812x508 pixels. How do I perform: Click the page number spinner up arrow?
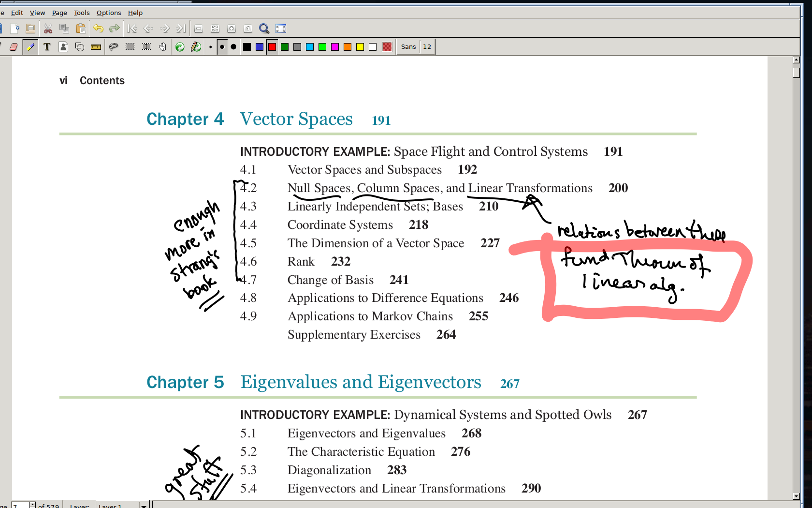32,504
